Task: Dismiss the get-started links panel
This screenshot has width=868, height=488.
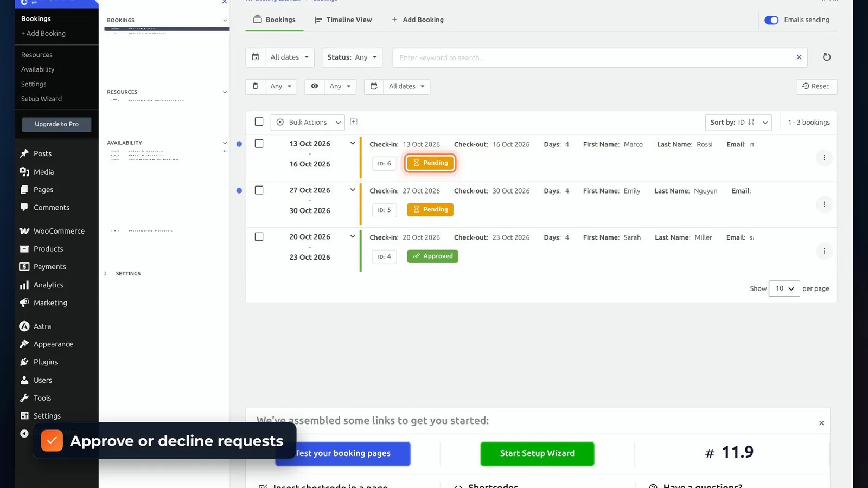Action: 821,423
